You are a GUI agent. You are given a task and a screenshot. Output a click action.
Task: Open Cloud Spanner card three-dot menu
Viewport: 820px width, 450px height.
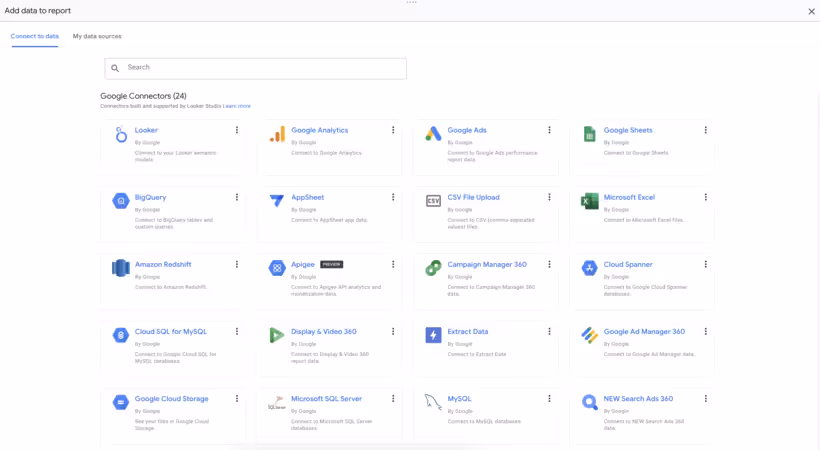(x=706, y=264)
